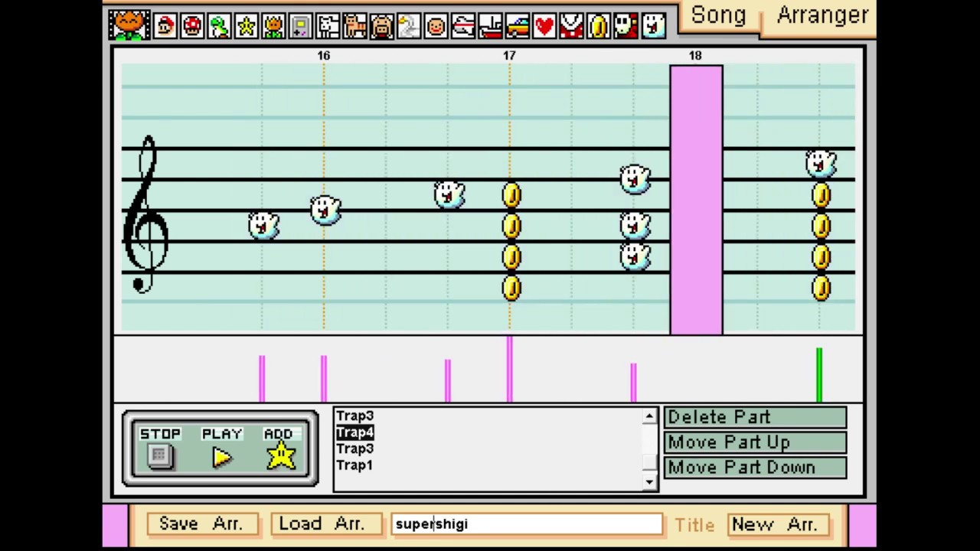Select the highlighted Trap4 part

click(x=354, y=432)
